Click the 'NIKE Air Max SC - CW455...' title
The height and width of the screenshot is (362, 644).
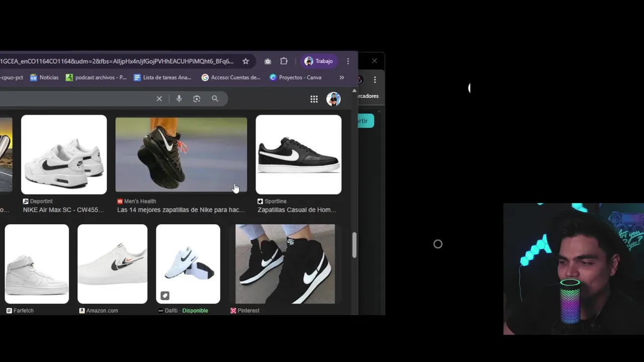pos(63,210)
